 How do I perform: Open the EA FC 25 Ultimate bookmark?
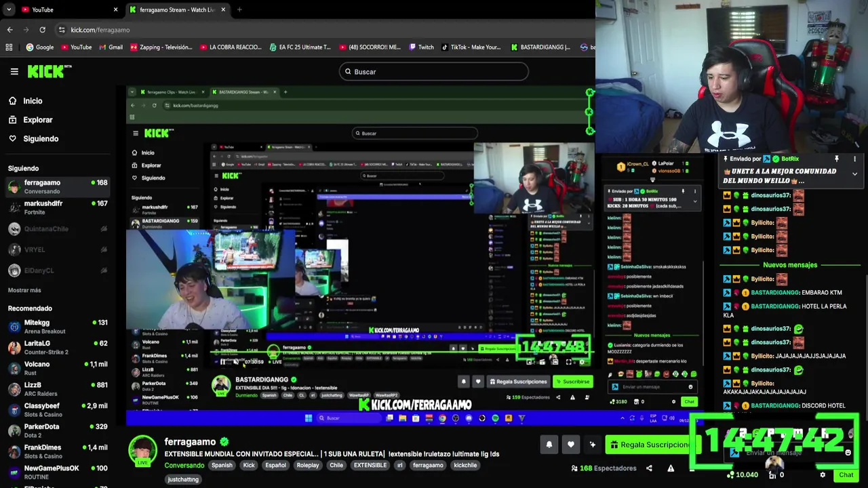pyautogui.click(x=300, y=47)
